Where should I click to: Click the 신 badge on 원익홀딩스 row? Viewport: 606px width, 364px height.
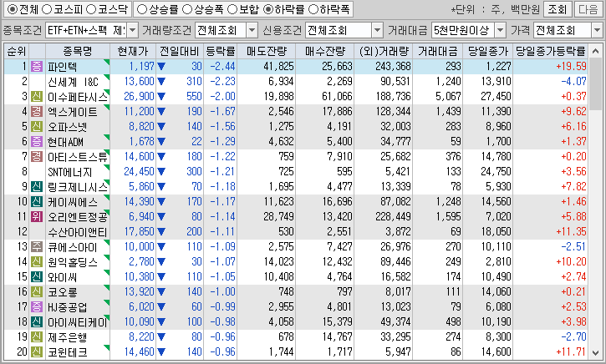tap(37, 262)
